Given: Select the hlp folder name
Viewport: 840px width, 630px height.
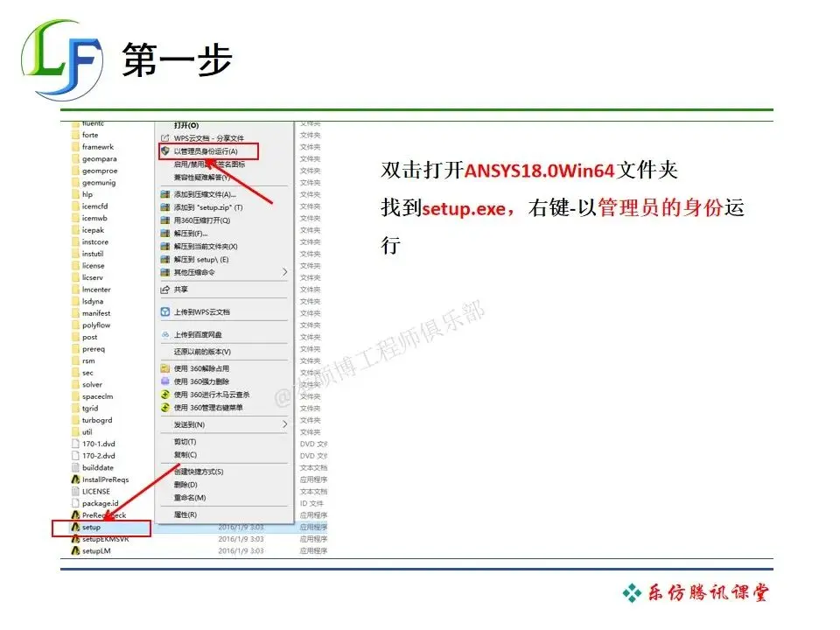Looking at the screenshot, I should coord(87,194).
